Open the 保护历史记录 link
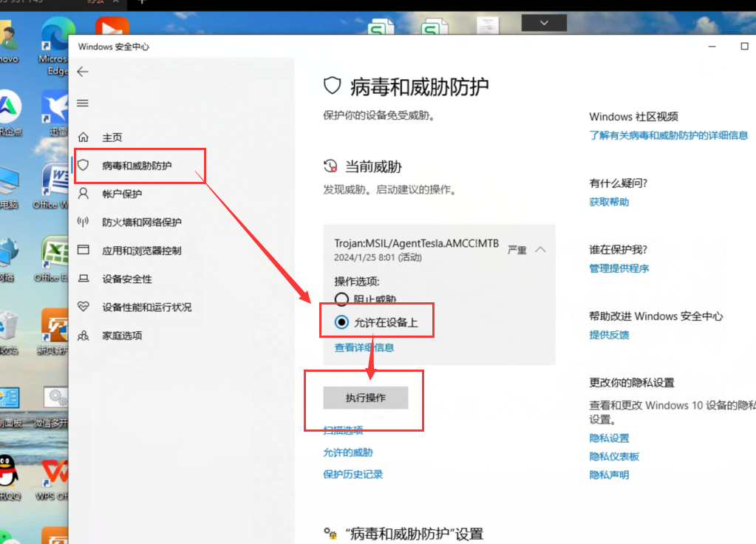The image size is (756, 544). (353, 474)
